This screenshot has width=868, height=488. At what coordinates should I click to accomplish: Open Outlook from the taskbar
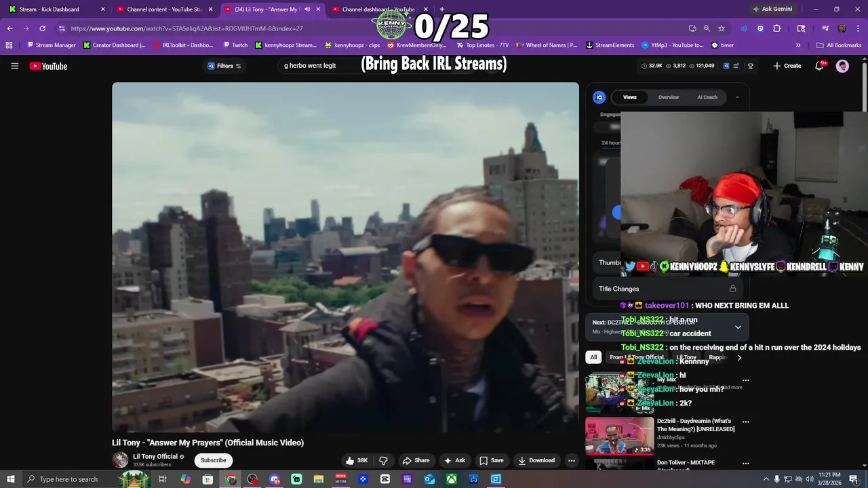tap(429, 479)
